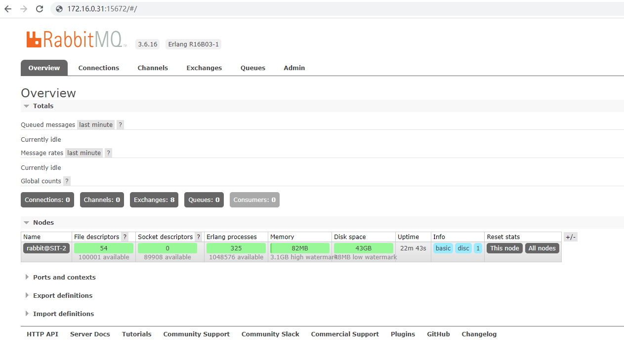Viewport: 624px width, 364px height.
Task: Reset stats for This node
Action: coord(504,248)
